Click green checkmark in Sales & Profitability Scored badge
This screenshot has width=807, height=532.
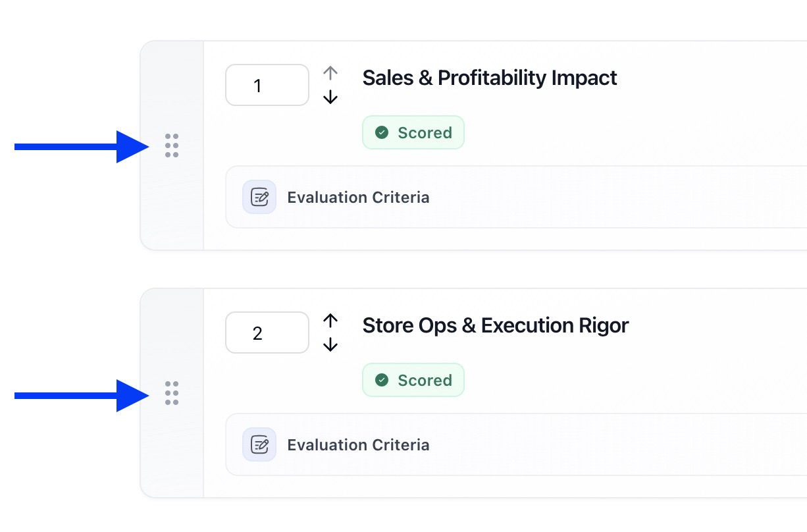[382, 133]
